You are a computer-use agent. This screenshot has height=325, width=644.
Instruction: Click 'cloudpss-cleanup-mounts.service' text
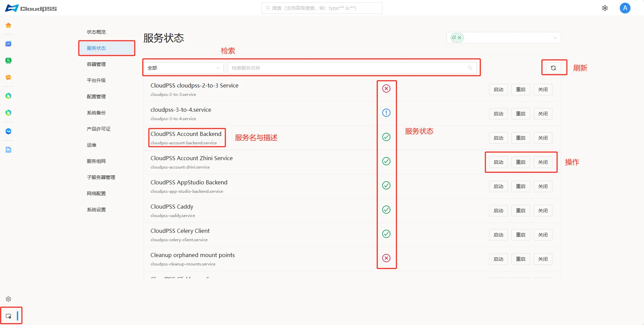click(183, 264)
